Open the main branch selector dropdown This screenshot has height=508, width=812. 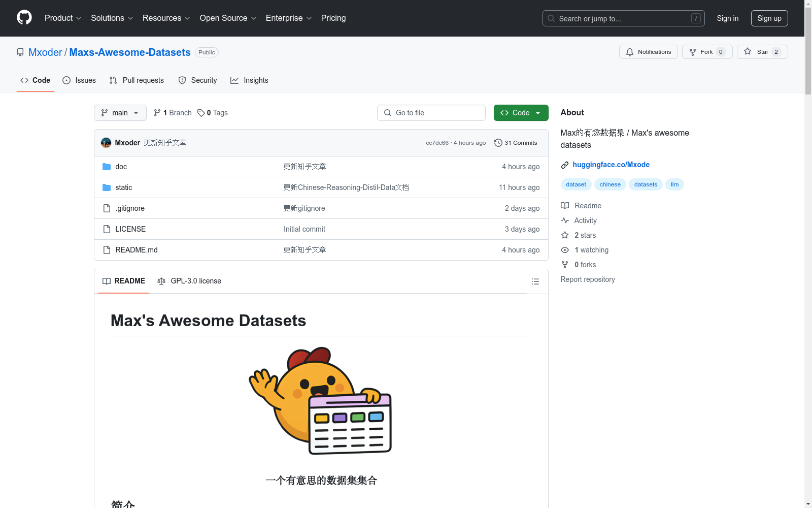point(120,113)
